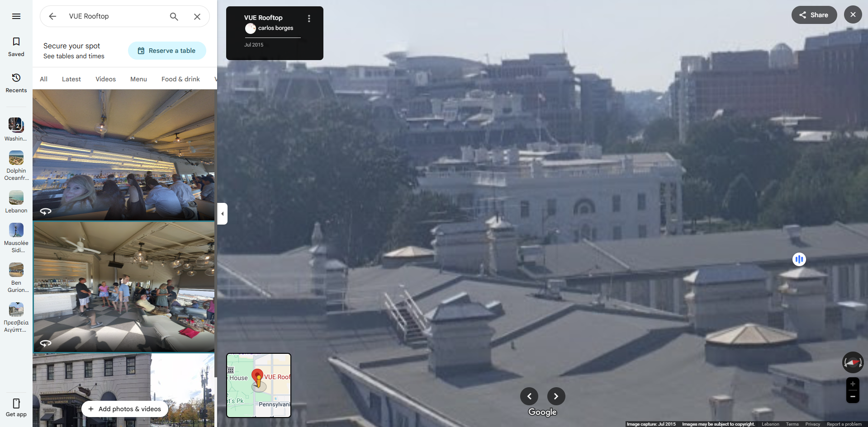Click the Privacy link
The image size is (868, 427).
[x=812, y=424]
